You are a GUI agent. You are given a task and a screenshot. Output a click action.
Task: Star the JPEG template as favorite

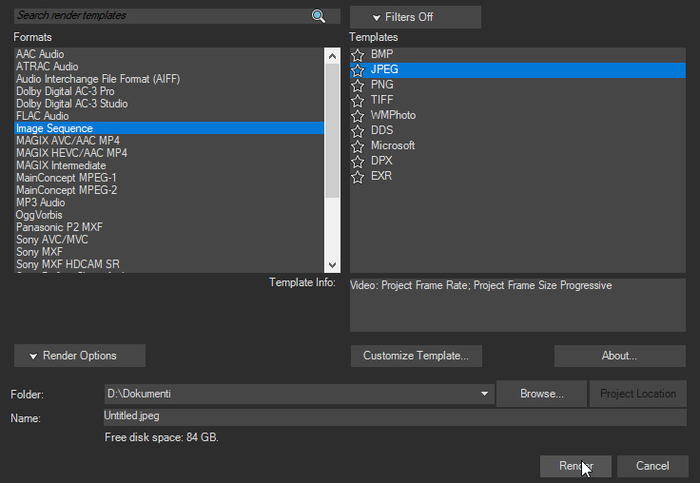click(358, 70)
